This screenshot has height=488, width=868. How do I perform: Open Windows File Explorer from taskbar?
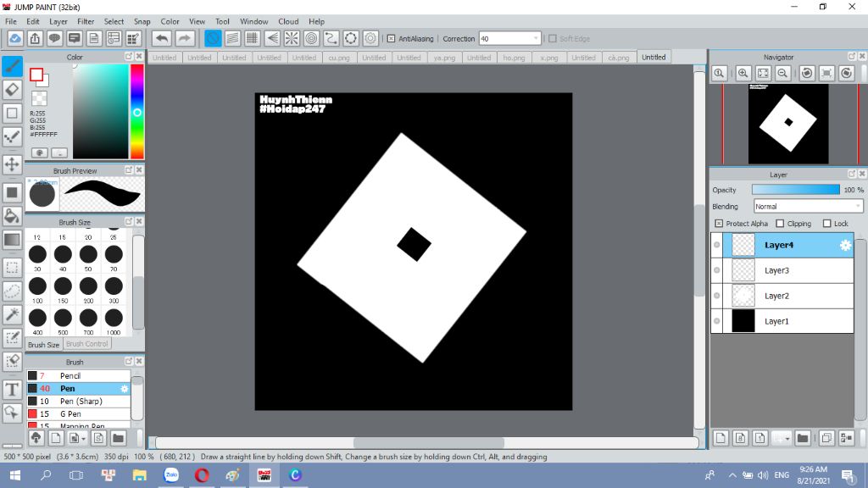139,475
